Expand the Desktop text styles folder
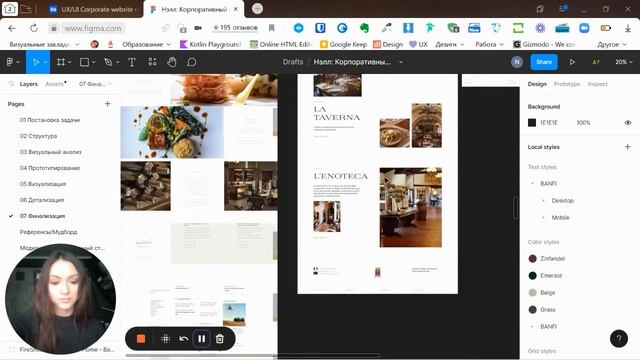The width and height of the screenshot is (640, 360). tap(543, 200)
